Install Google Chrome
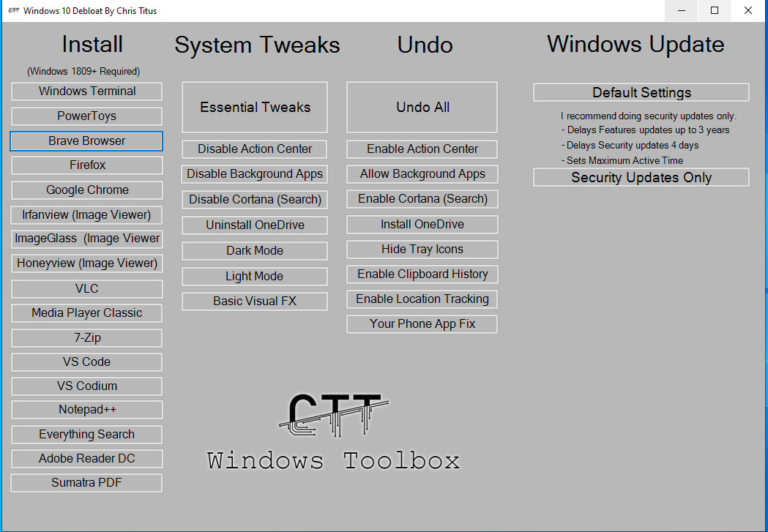768x532 pixels. click(86, 190)
